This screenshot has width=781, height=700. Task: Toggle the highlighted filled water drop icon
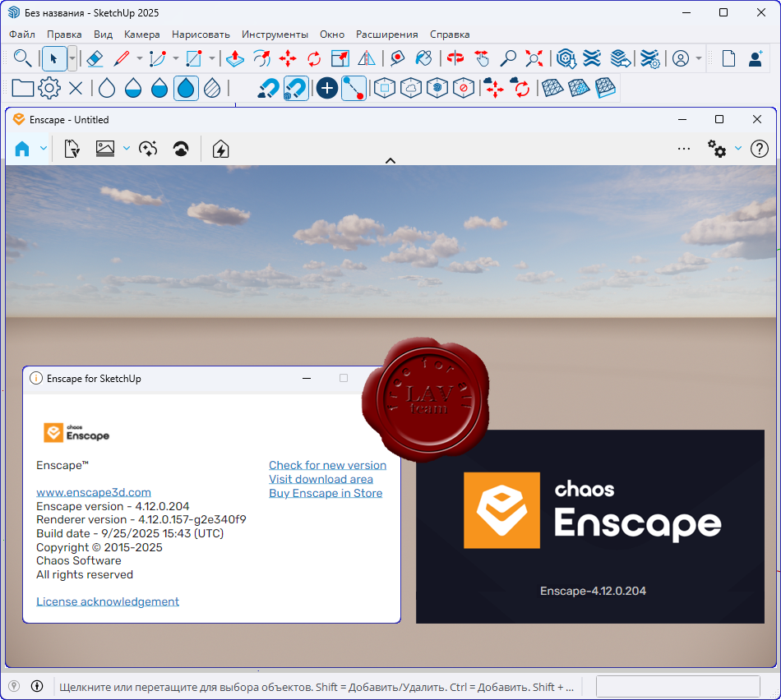[x=187, y=88]
